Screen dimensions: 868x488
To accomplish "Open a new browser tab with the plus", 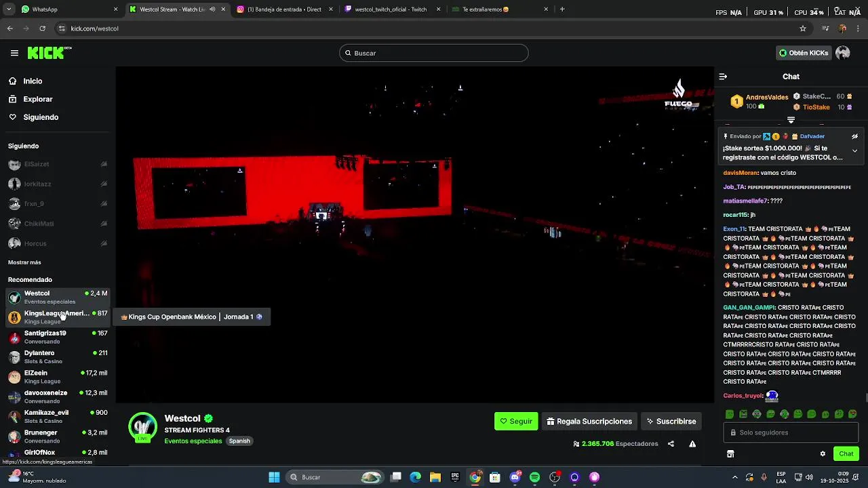I will pyautogui.click(x=562, y=9).
